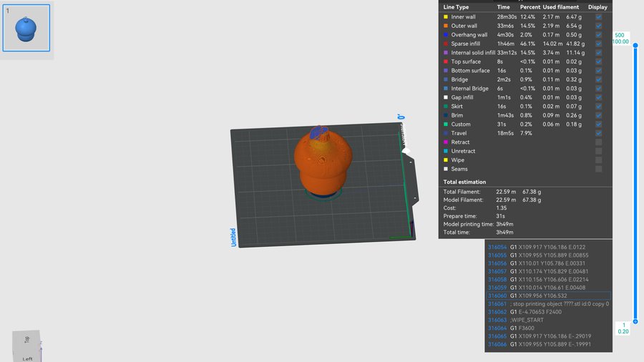Select G-code line 316066
This screenshot has width=644, height=362.
[x=548, y=344]
